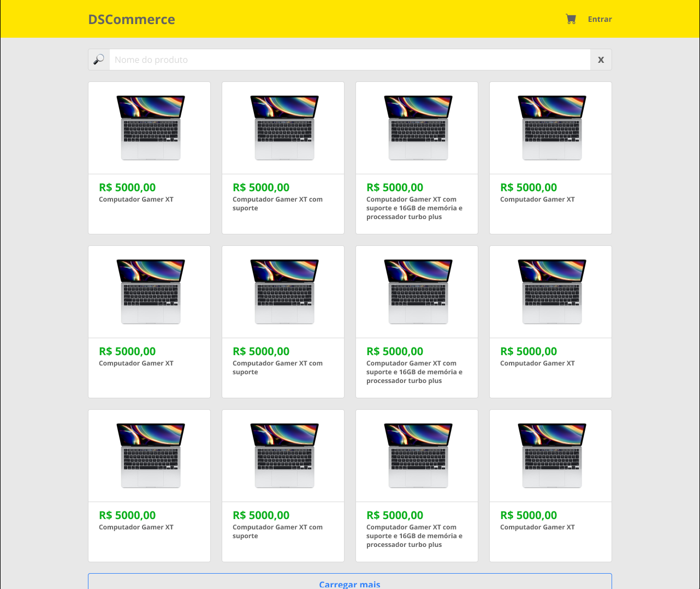Open third row's second laptop image
Image resolution: width=700 pixels, height=589 pixels.
[x=284, y=456]
